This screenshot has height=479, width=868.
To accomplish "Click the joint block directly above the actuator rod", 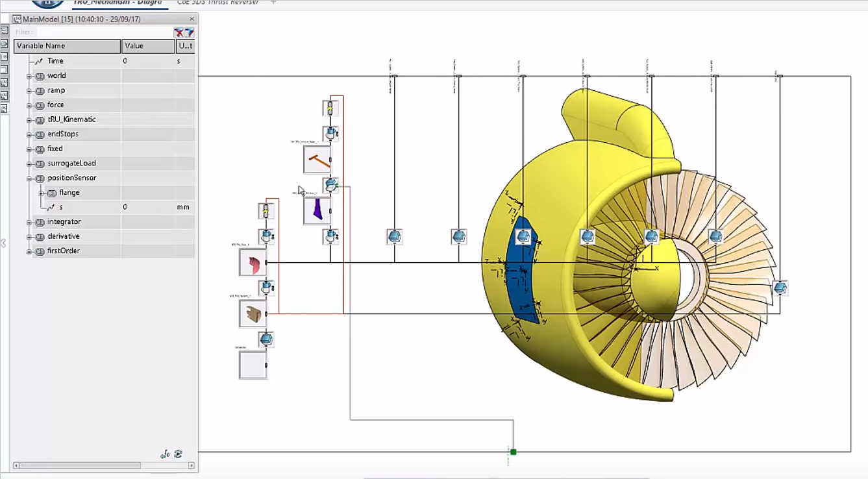I will [x=331, y=134].
